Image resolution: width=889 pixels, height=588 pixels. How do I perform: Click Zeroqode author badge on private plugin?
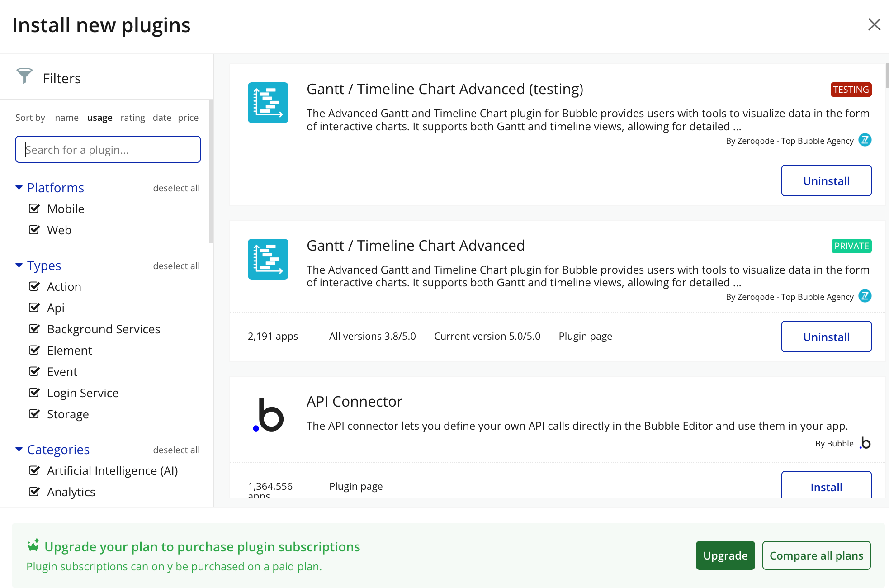point(865,296)
